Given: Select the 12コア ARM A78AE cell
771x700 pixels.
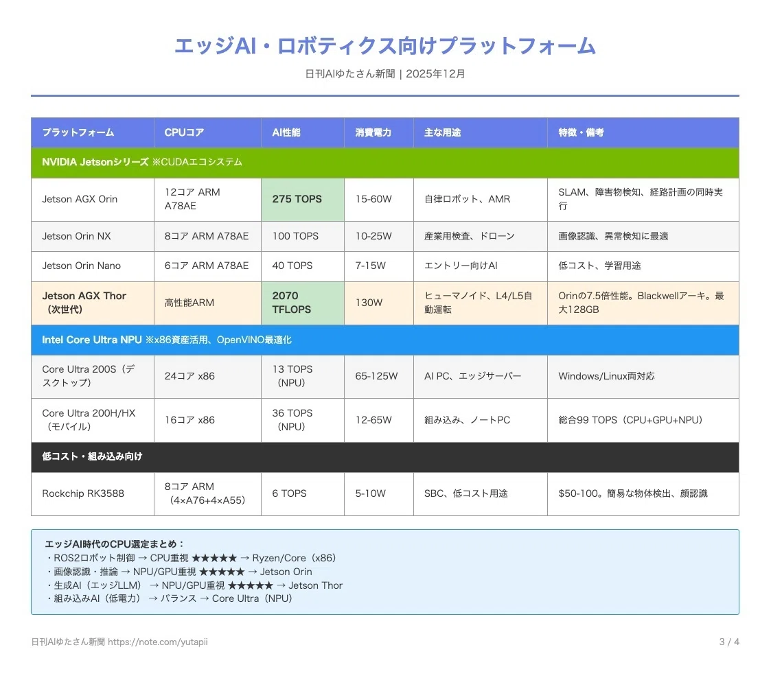Looking at the screenshot, I should [207, 199].
